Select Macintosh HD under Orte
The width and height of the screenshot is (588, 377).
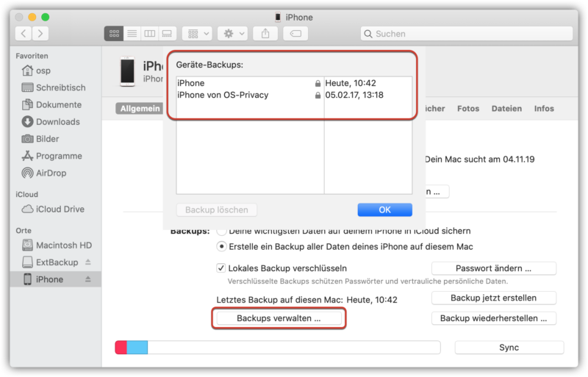click(x=57, y=245)
